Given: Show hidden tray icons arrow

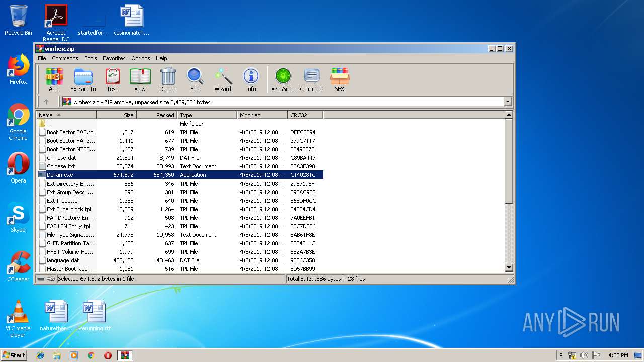Looking at the screenshot, I should point(561,355).
